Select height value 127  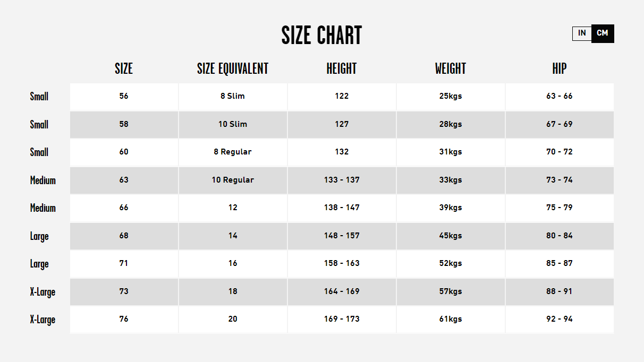[342, 124]
